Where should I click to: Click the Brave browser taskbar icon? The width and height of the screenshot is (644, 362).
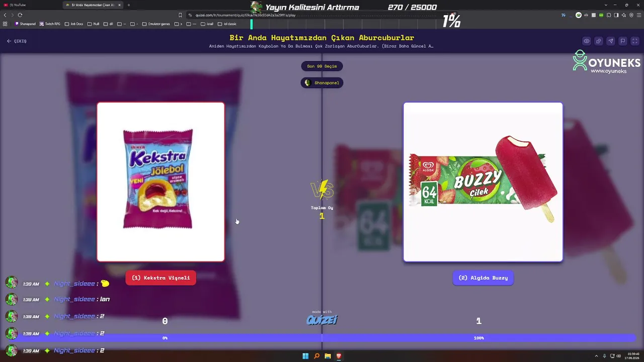tap(339, 356)
